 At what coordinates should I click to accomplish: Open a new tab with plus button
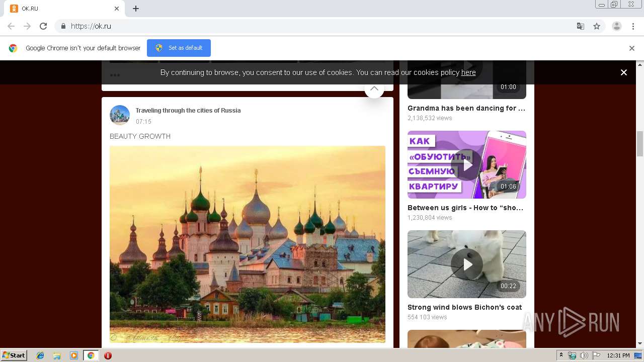[136, 9]
